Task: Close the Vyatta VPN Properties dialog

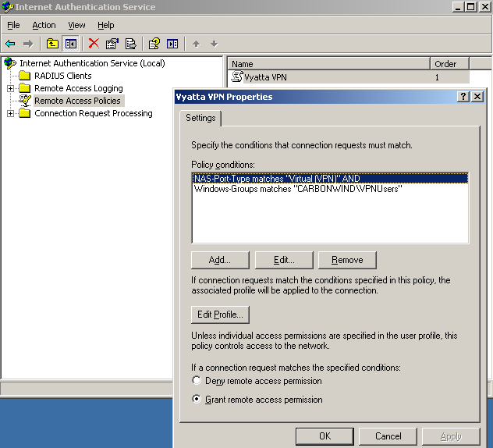Action: pos(477,96)
